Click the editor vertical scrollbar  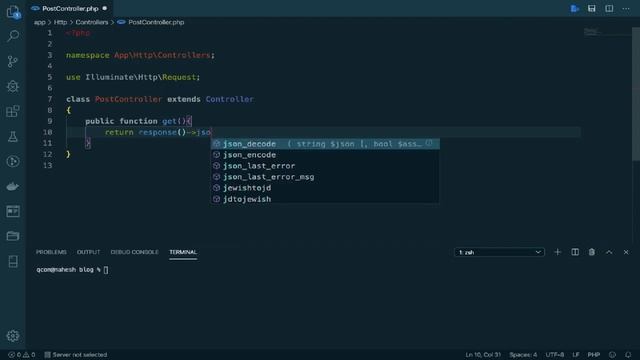(x=636, y=94)
